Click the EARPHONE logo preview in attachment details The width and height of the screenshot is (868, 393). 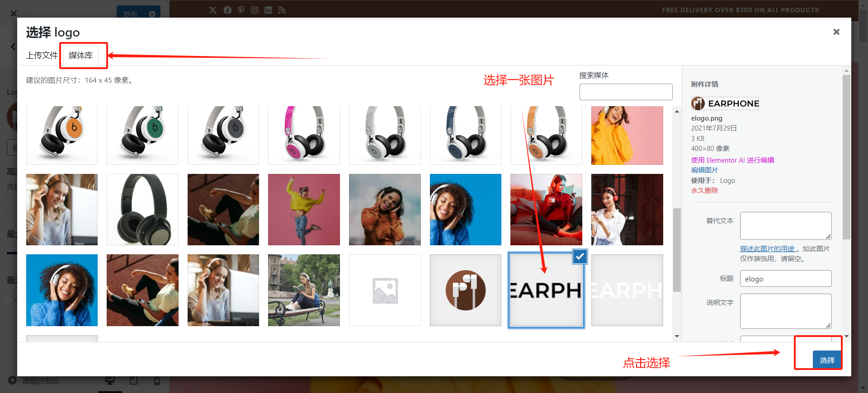[725, 103]
